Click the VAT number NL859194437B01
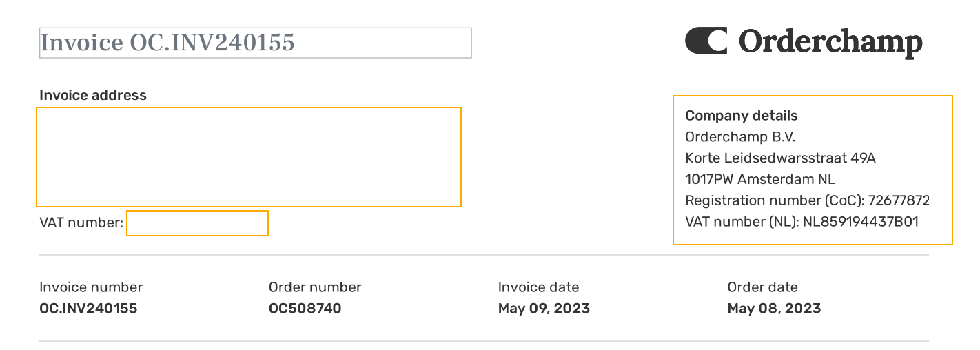980x350 pixels. click(861, 222)
